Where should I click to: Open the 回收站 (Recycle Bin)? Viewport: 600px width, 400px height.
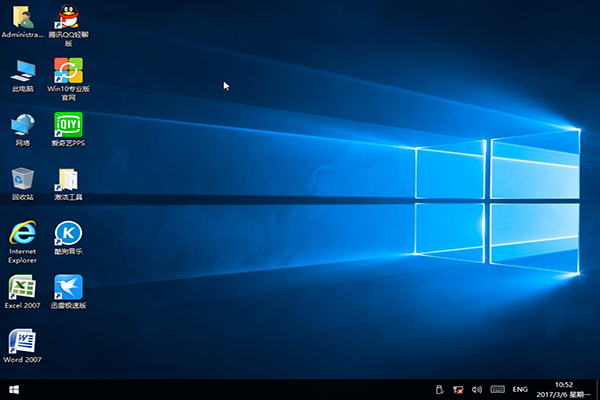click(22, 179)
